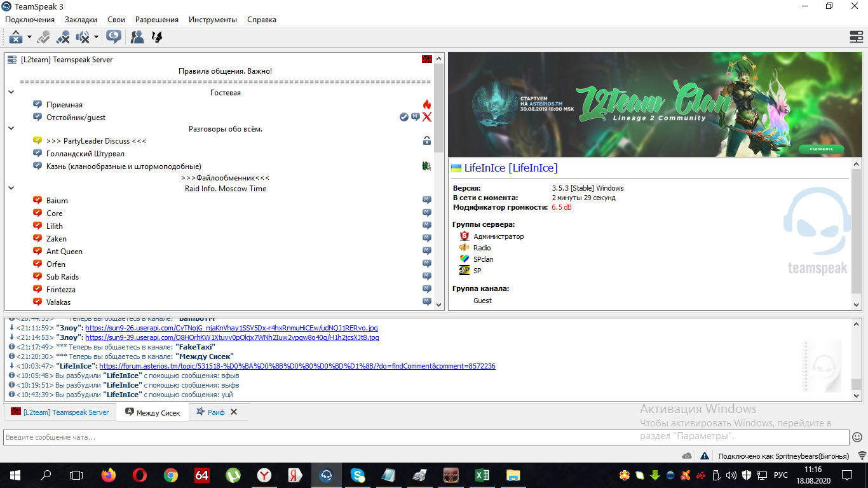The height and width of the screenshot is (488, 868).
Task: Open the Contacts manager toolbar icon
Action: (x=137, y=37)
